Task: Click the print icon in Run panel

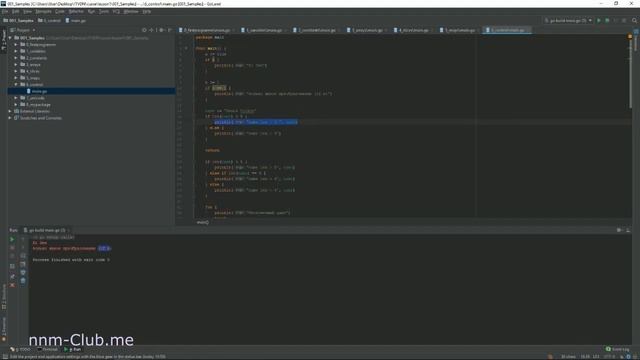Action: pyautogui.click(x=23, y=272)
